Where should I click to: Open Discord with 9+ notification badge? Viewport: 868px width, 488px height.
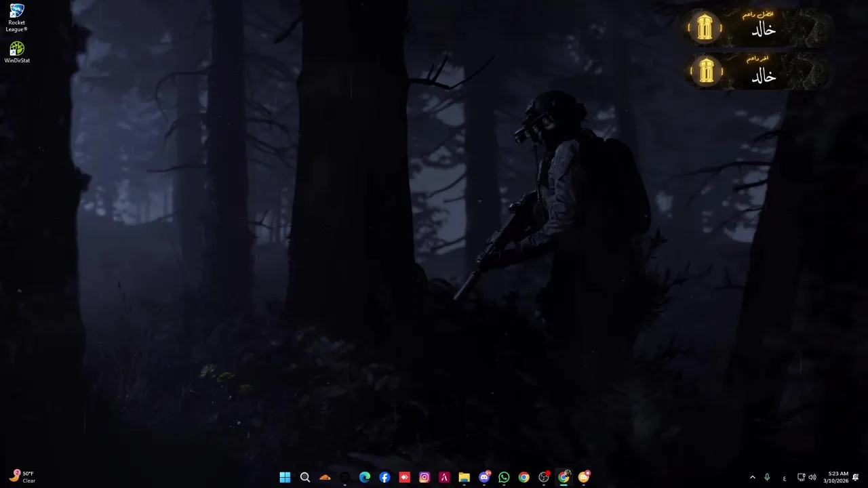(x=484, y=477)
